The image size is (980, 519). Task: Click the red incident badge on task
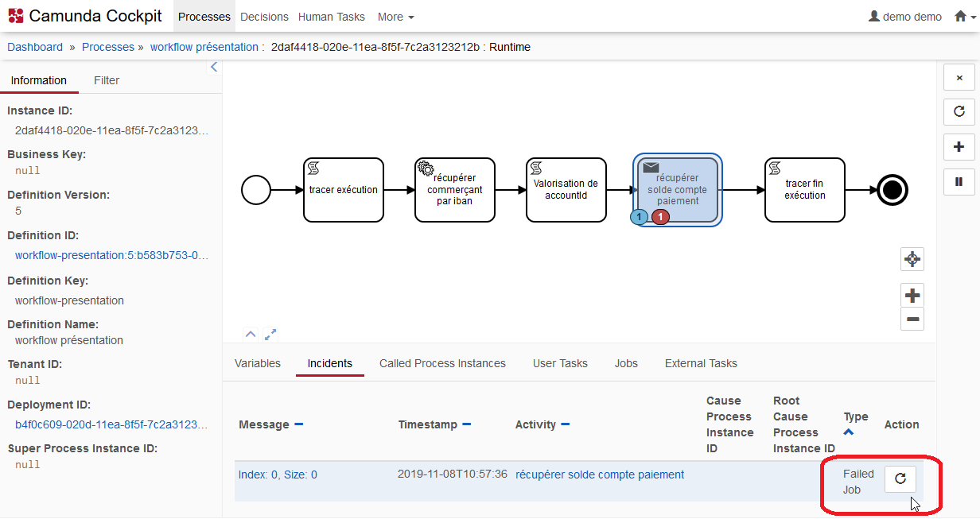tap(660, 217)
